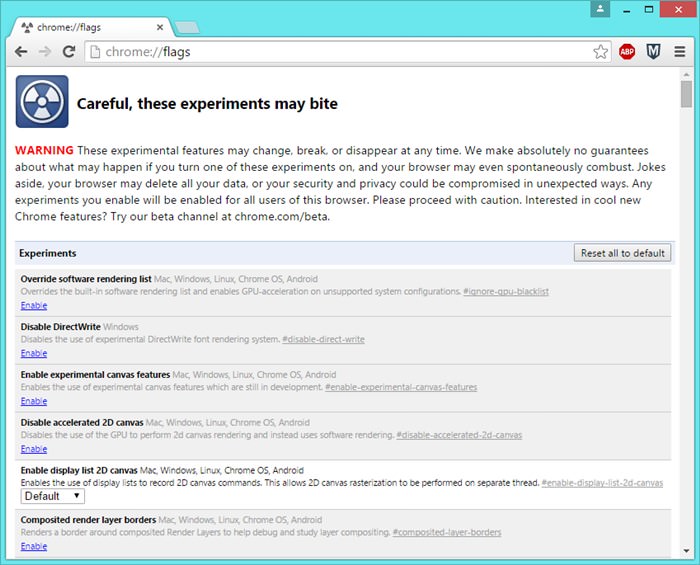
Task: Focus the address bar showing chrome://flags
Action: 340,52
